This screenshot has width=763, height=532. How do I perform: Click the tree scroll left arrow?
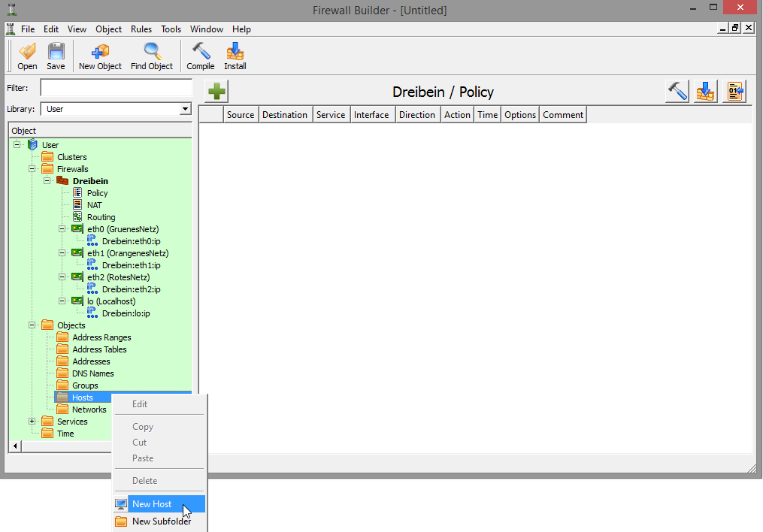coord(15,446)
